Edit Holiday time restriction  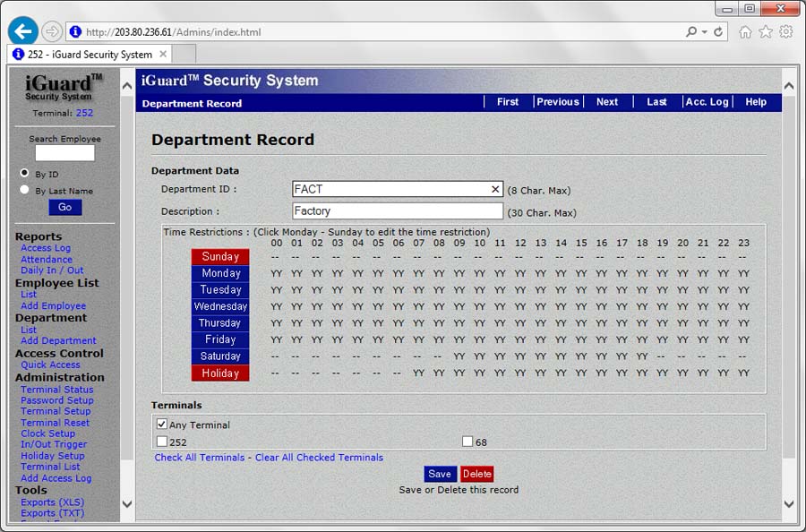pos(220,373)
